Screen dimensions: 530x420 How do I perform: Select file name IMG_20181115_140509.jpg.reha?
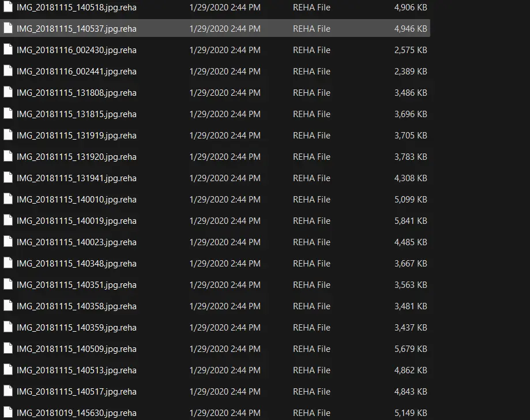pyautogui.click(x=77, y=348)
